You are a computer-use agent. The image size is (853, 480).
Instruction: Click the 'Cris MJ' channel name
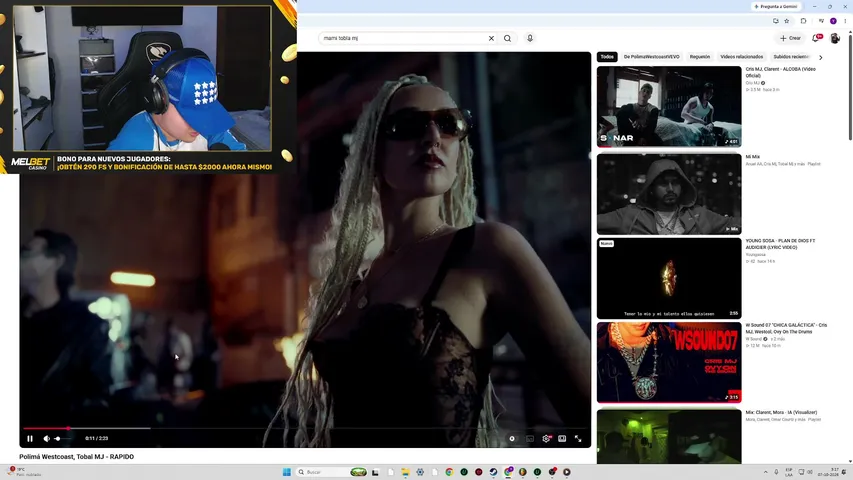pyautogui.click(x=752, y=83)
